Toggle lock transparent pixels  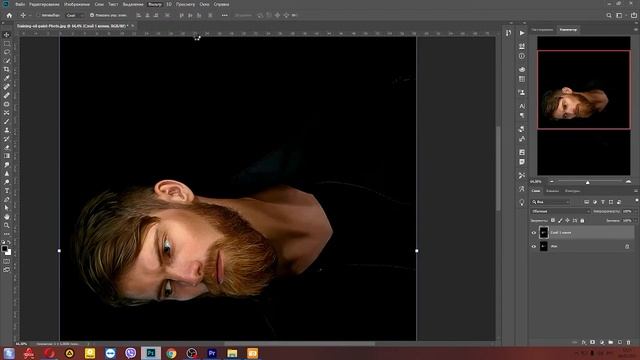coord(553,220)
